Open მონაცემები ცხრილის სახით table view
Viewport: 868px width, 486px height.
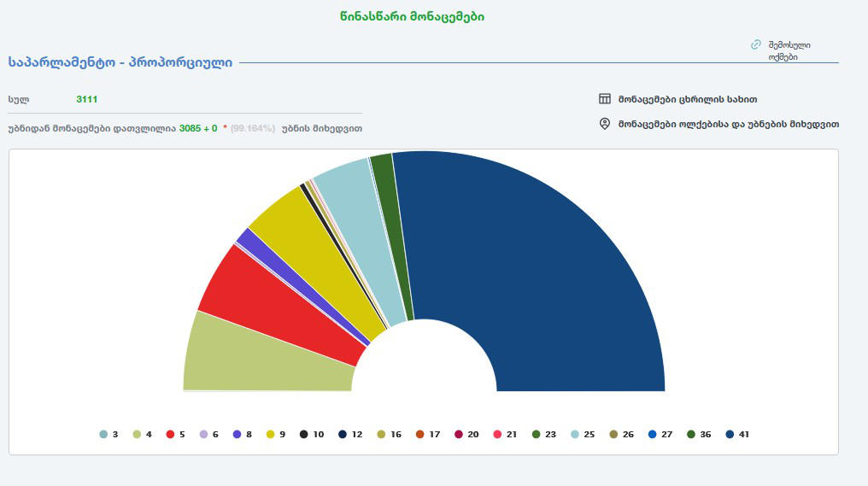pyautogui.click(x=687, y=98)
